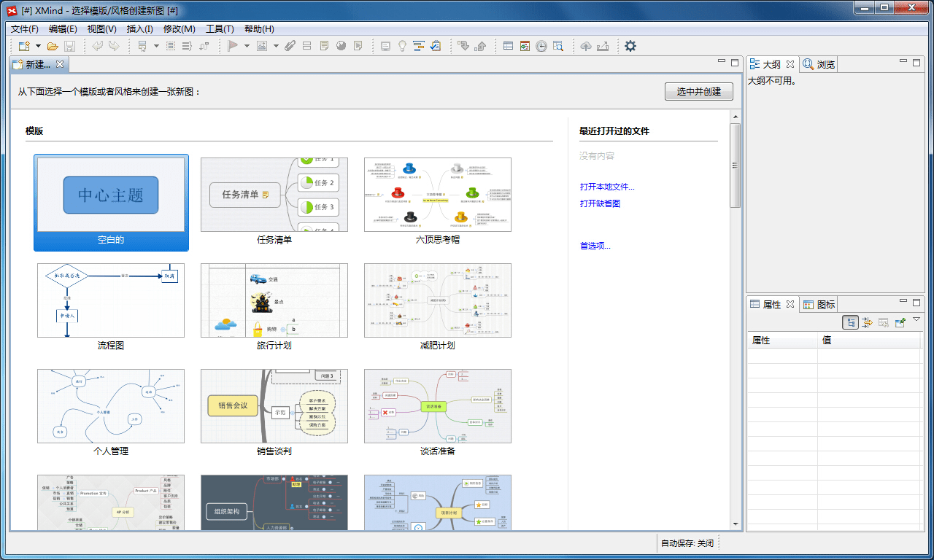Image resolution: width=934 pixels, height=560 pixels.
Task: Select the 谈话准备 template thumbnail
Action: tap(438, 406)
